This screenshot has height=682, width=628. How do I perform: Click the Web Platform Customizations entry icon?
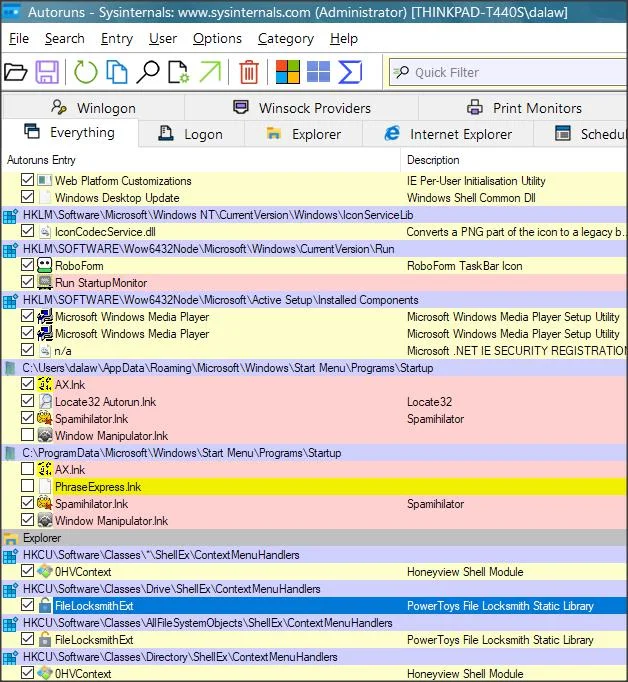(x=45, y=181)
